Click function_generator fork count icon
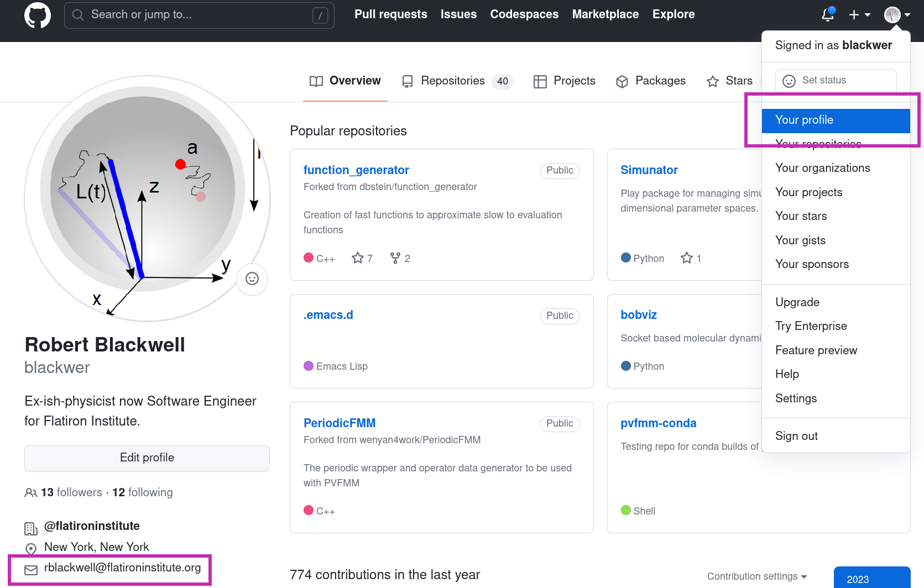Viewport: 924px width, 588px height. click(395, 258)
